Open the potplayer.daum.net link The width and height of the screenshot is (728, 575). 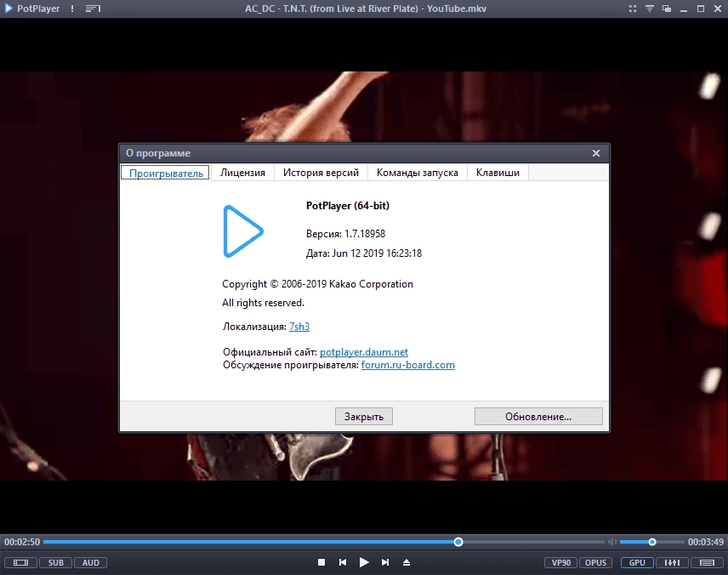click(364, 352)
